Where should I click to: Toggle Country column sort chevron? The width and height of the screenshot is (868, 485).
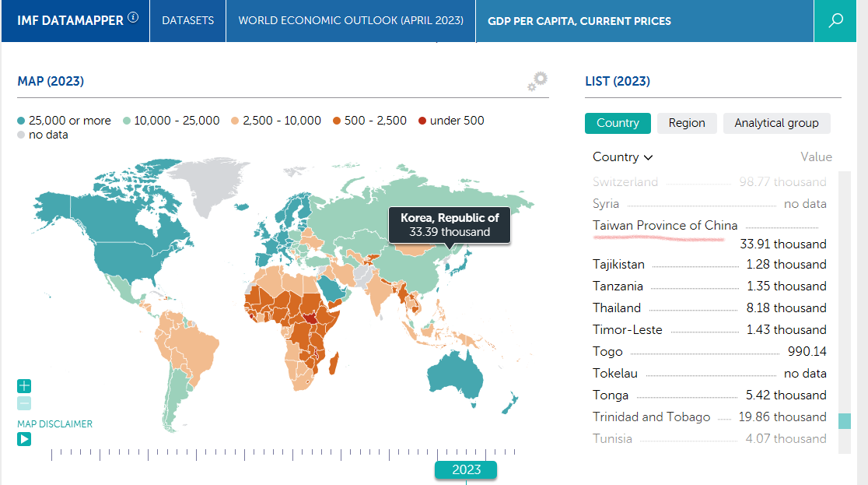coord(648,158)
